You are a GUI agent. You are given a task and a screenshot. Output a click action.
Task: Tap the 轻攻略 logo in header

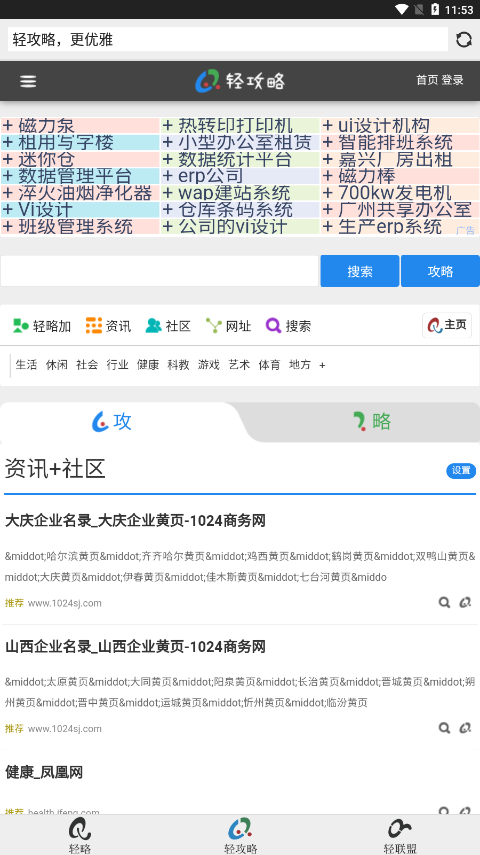pos(240,81)
